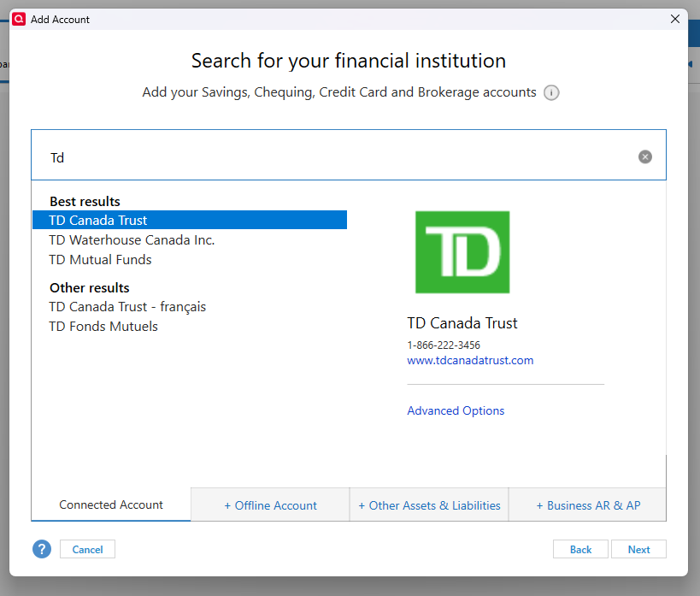
Task: Click the phone number 1-866-222-3456
Action: point(444,345)
